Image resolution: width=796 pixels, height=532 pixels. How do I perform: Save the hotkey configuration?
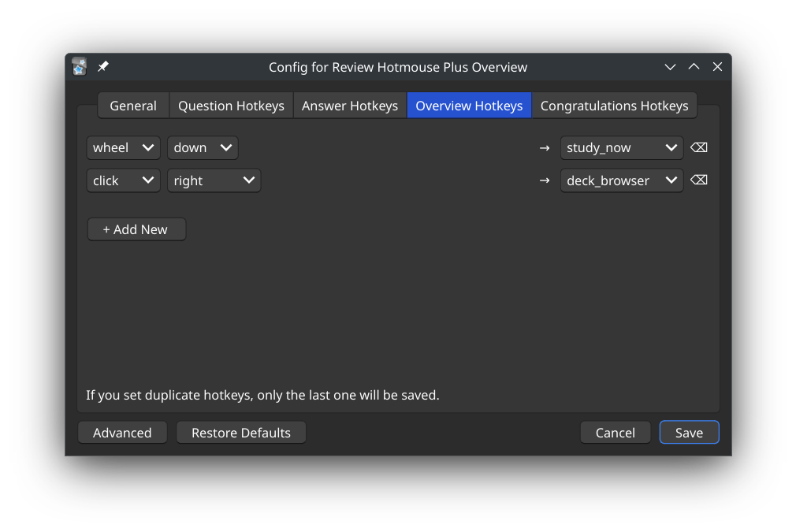pyautogui.click(x=689, y=433)
